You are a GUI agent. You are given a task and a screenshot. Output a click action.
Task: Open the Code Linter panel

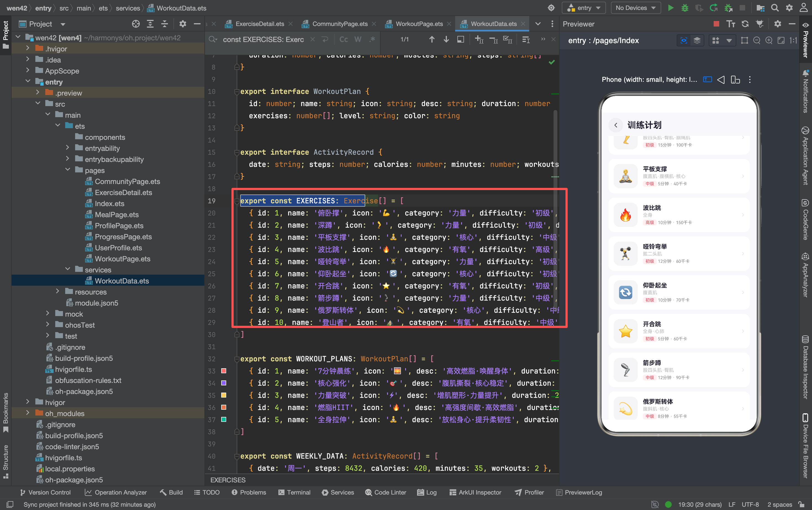pos(386,492)
